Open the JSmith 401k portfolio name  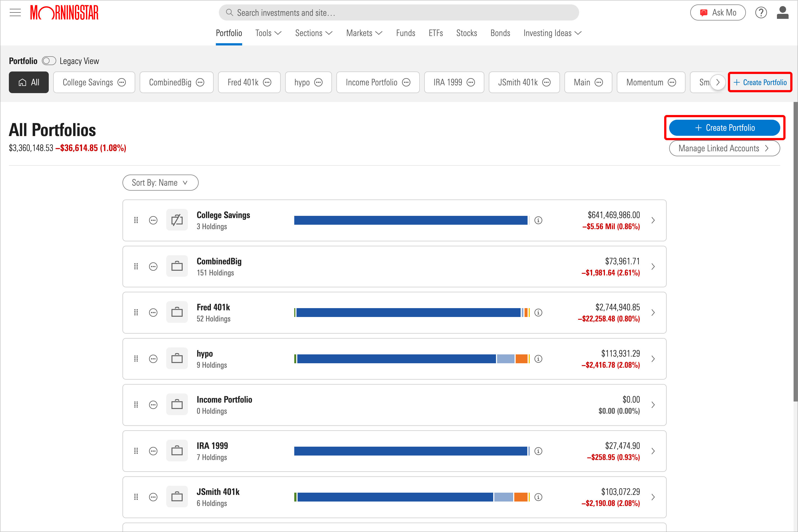tap(218, 492)
